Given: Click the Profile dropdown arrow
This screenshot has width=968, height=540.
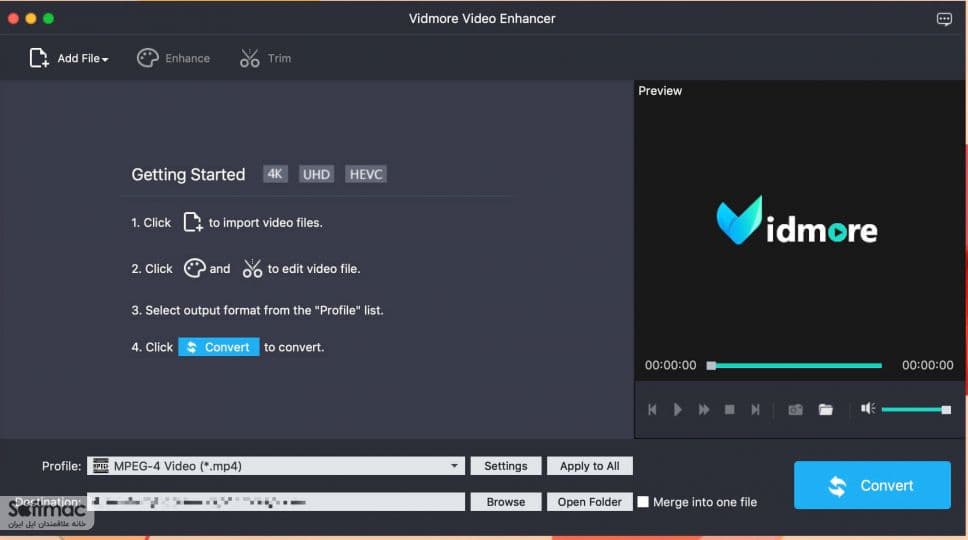Looking at the screenshot, I should [x=454, y=466].
